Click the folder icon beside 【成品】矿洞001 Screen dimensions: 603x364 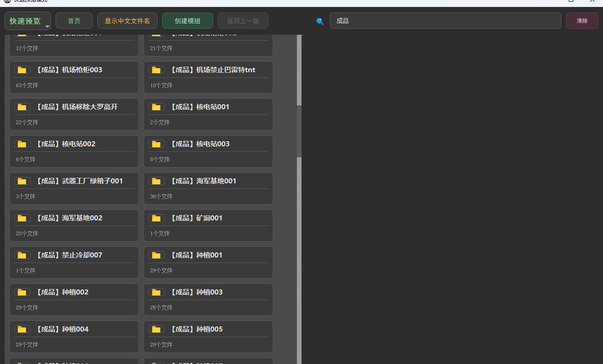click(156, 218)
